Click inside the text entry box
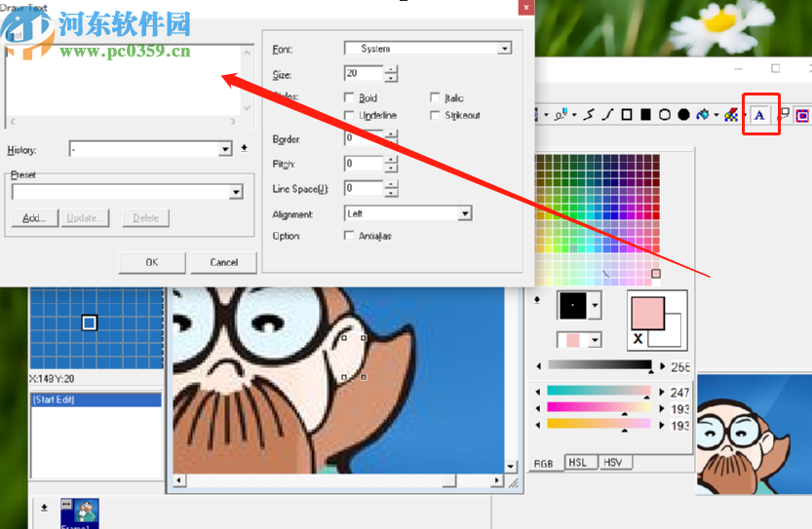This screenshot has height=529, width=812. pos(123,80)
